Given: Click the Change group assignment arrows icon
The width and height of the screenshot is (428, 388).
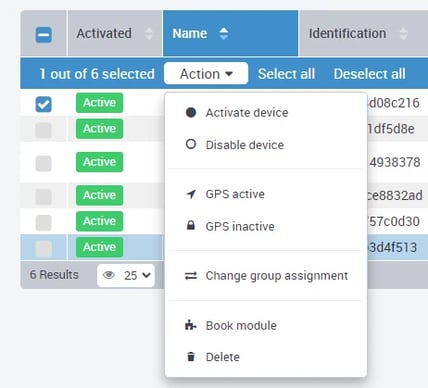Looking at the screenshot, I should click(x=191, y=276).
